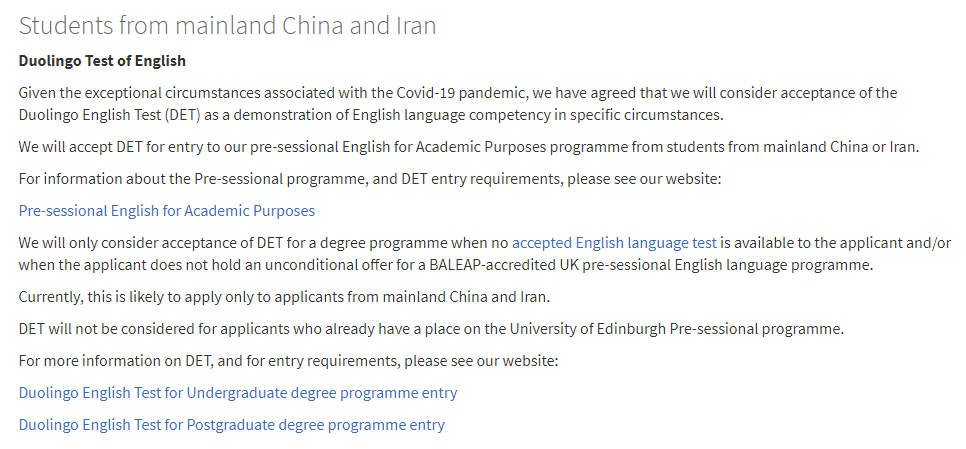Follow the 'accepted English language test' link

tap(614, 243)
